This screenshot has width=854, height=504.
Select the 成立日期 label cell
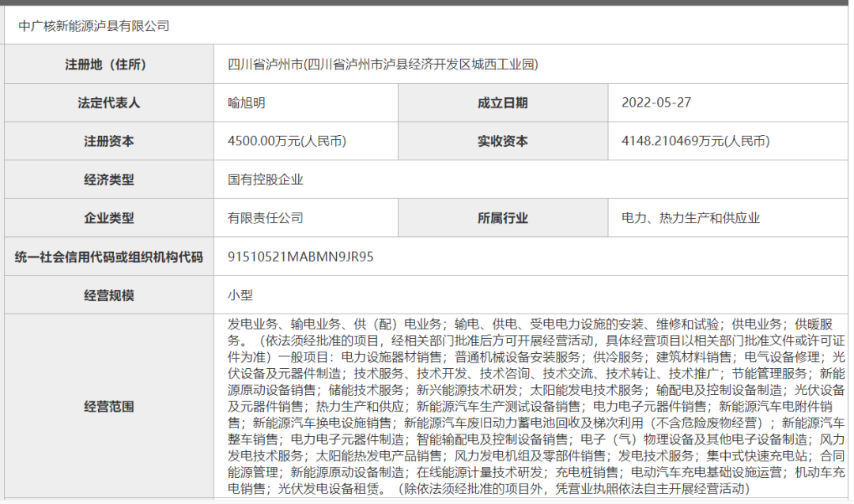click(x=502, y=103)
